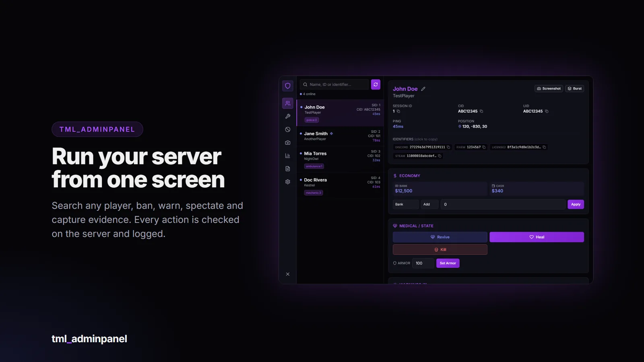
Task: Open the bar chart statistics section
Action: (x=287, y=156)
